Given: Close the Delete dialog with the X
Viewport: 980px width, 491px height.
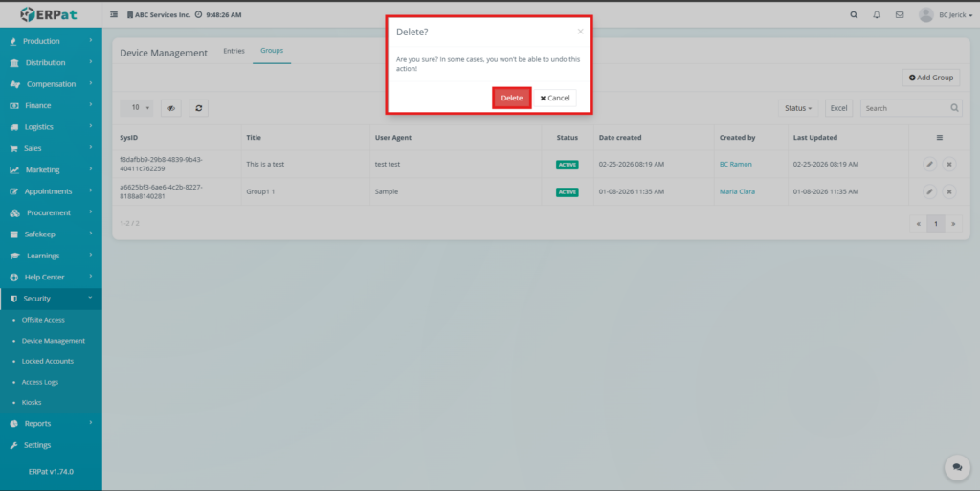Looking at the screenshot, I should [580, 32].
